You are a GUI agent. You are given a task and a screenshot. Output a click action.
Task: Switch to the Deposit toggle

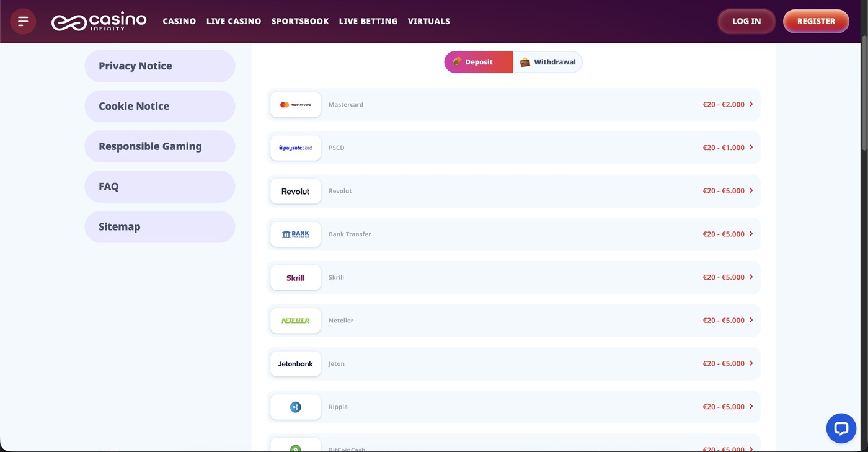click(479, 62)
